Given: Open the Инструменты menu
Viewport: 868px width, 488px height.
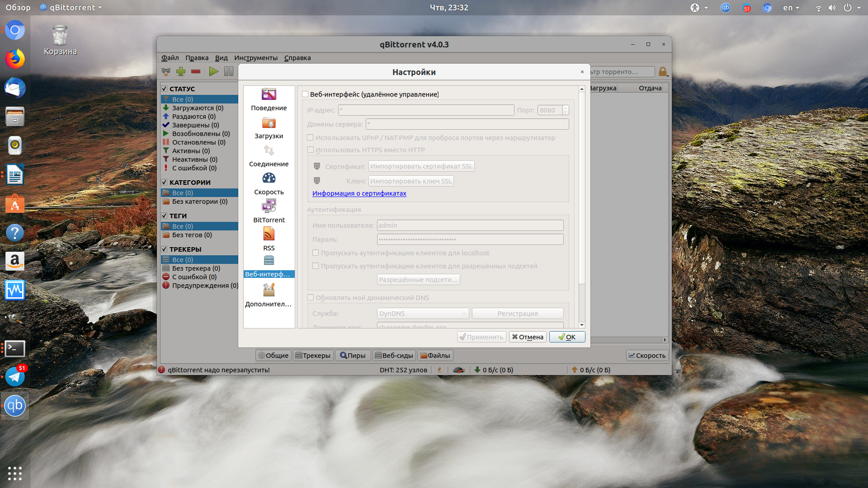Looking at the screenshot, I should click(256, 58).
